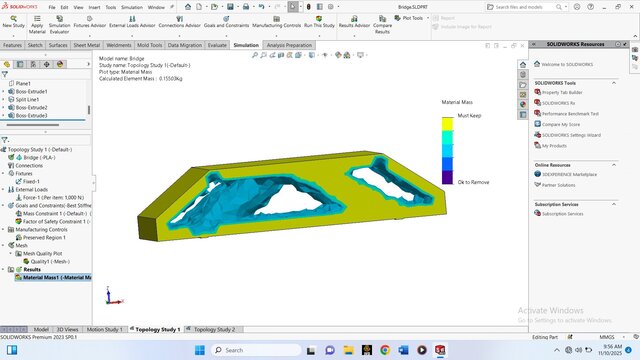
Task: Pin the menu bar with the pushpin
Action: click(172, 7)
